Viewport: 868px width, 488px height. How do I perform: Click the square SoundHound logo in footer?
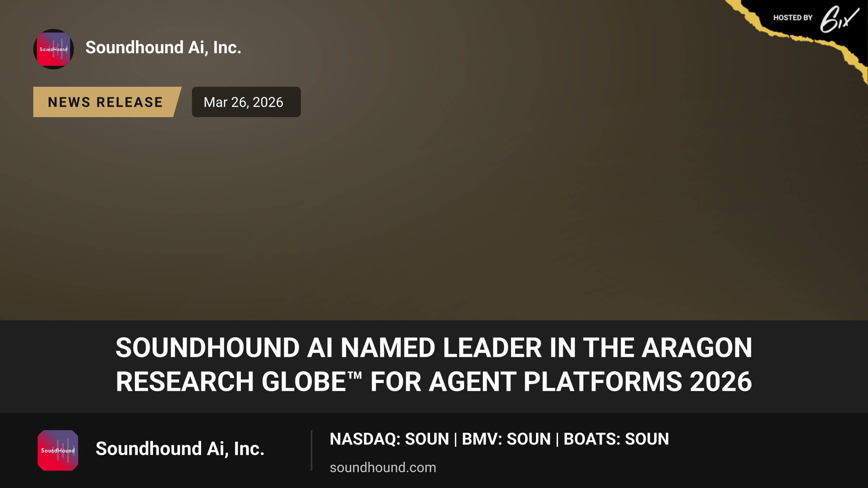[58, 450]
